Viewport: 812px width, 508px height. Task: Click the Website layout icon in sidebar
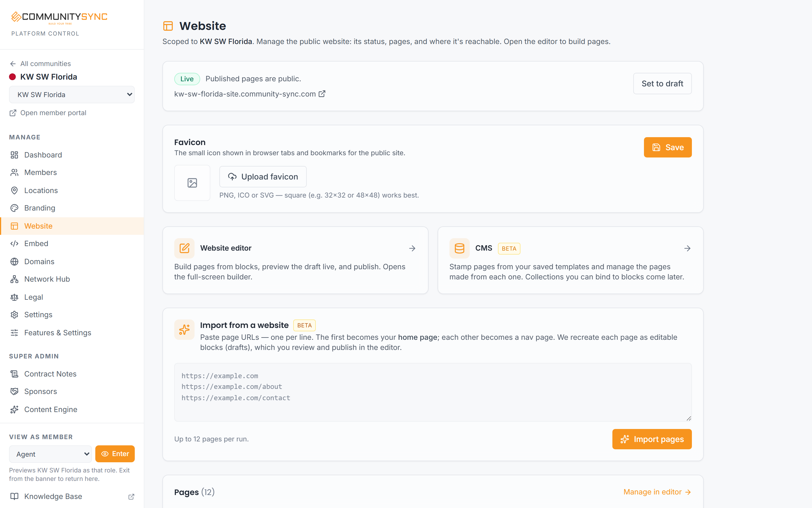click(14, 226)
